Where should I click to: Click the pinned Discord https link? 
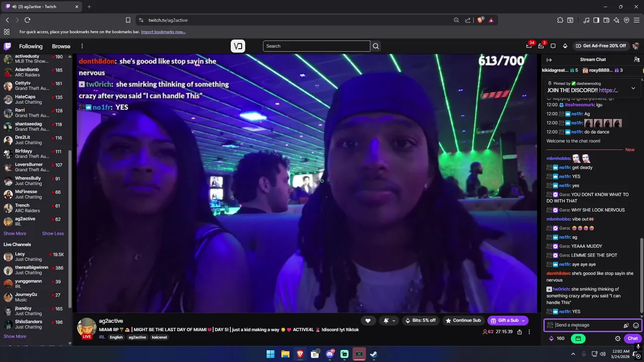coord(608,90)
